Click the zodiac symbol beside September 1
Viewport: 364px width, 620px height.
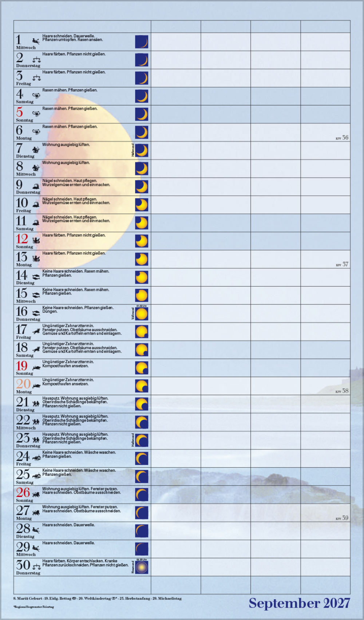pyautogui.click(x=36, y=42)
